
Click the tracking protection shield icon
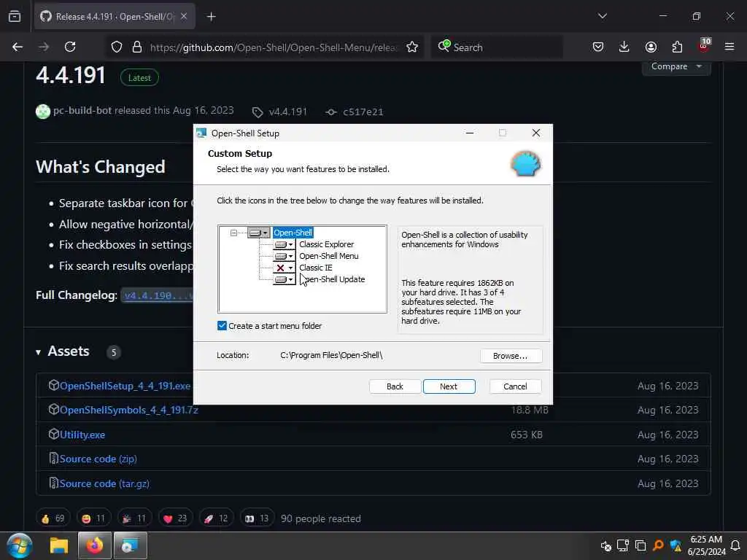(117, 47)
